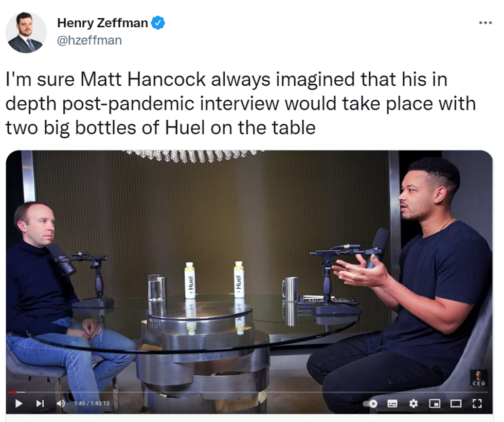Open video settings gear

click(x=413, y=403)
